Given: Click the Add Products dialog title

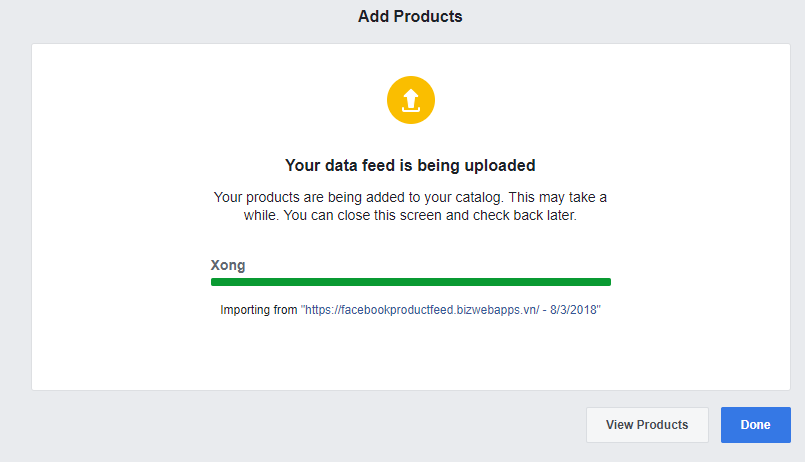Looking at the screenshot, I should pyautogui.click(x=410, y=16).
